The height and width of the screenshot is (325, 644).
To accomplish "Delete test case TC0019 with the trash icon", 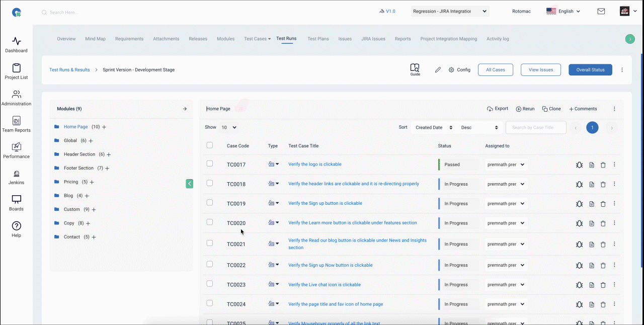I will (x=603, y=204).
